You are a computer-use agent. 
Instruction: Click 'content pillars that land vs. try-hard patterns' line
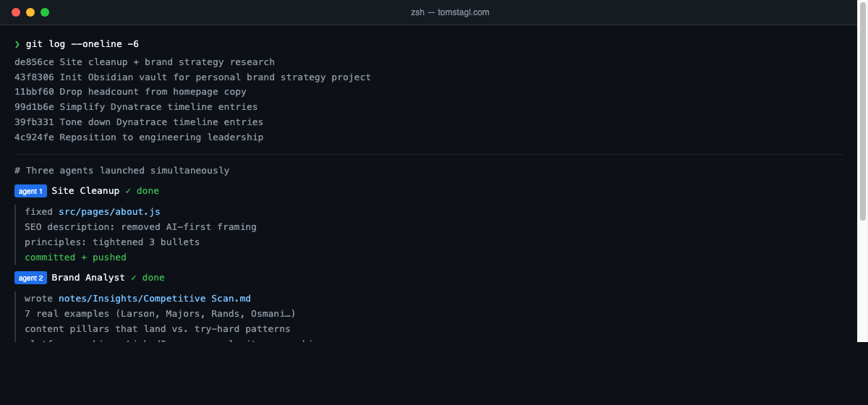tap(157, 329)
